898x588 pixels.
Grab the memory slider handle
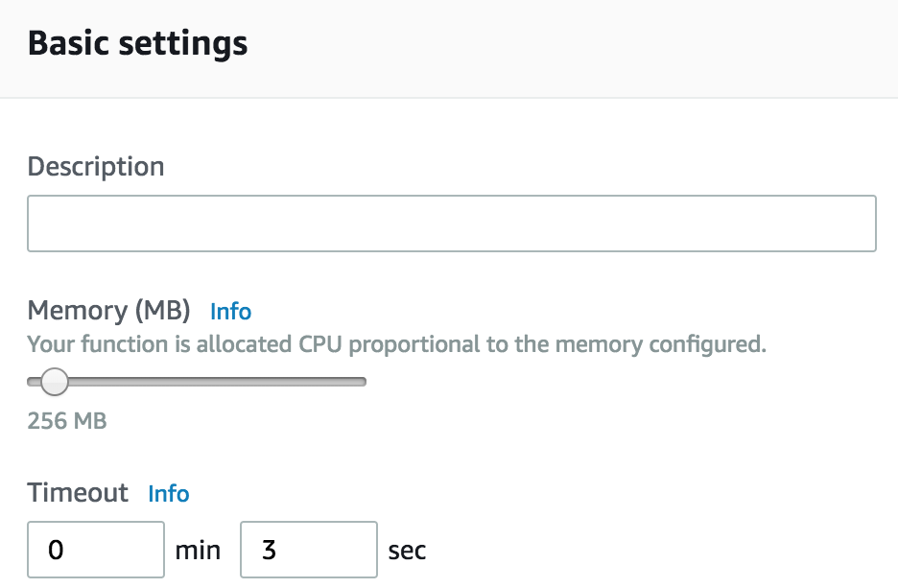(x=55, y=382)
